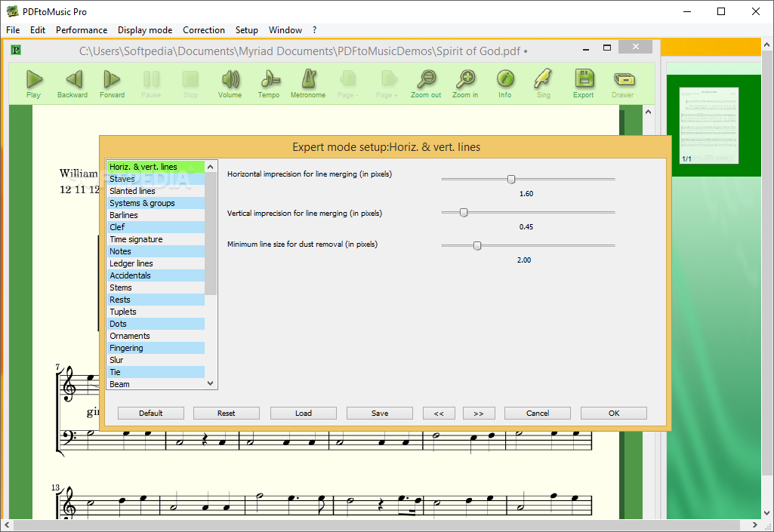Open the Tempo tool icon
Image resolution: width=774 pixels, height=532 pixels.
[x=269, y=79]
